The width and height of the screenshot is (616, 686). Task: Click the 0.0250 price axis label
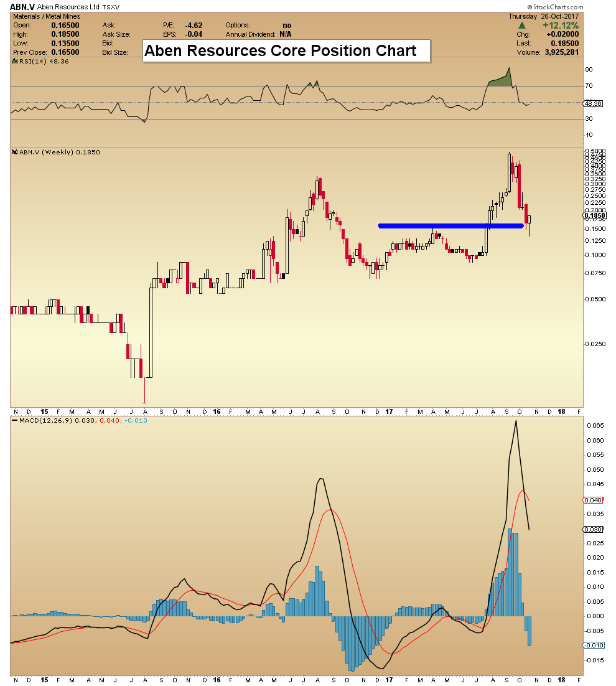click(x=595, y=344)
